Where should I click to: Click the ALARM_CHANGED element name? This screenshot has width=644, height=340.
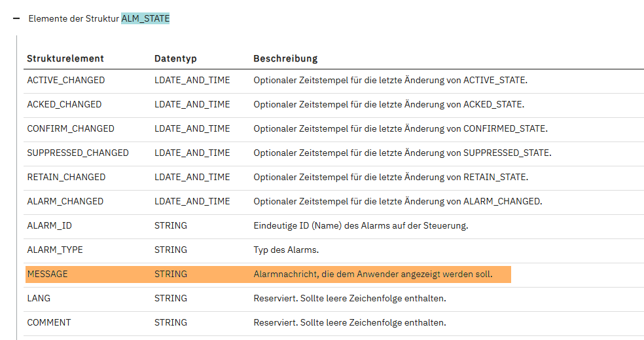click(x=65, y=201)
